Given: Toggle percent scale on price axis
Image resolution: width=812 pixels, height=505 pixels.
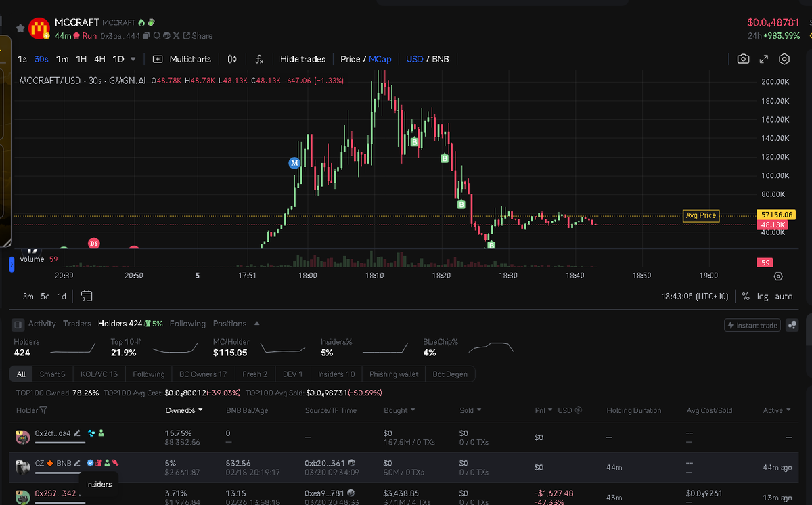Looking at the screenshot, I should coord(746,297).
